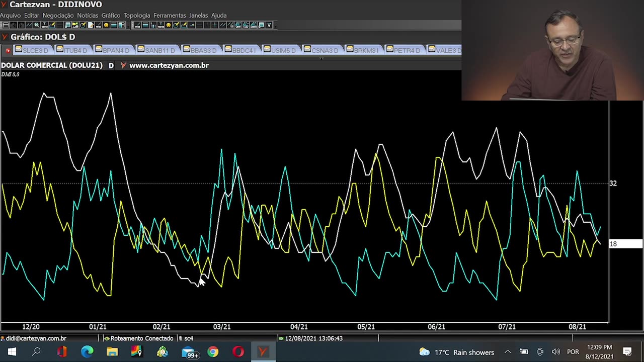644x362 pixels.
Task: Open the Windows Start menu
Action: 12,352
